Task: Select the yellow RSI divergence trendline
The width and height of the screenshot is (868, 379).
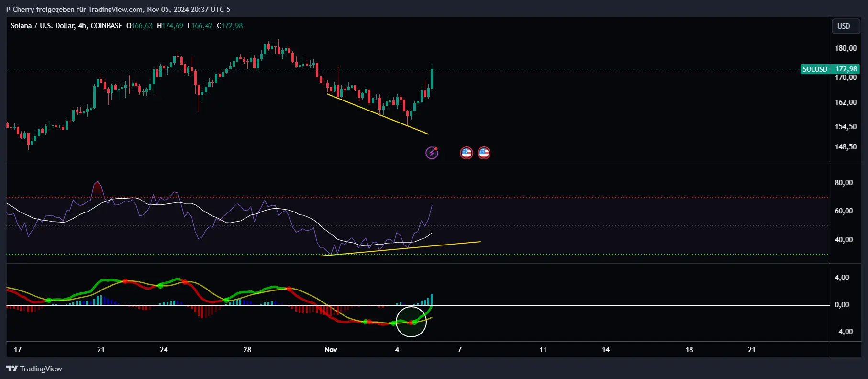Action: click(400, 249)
